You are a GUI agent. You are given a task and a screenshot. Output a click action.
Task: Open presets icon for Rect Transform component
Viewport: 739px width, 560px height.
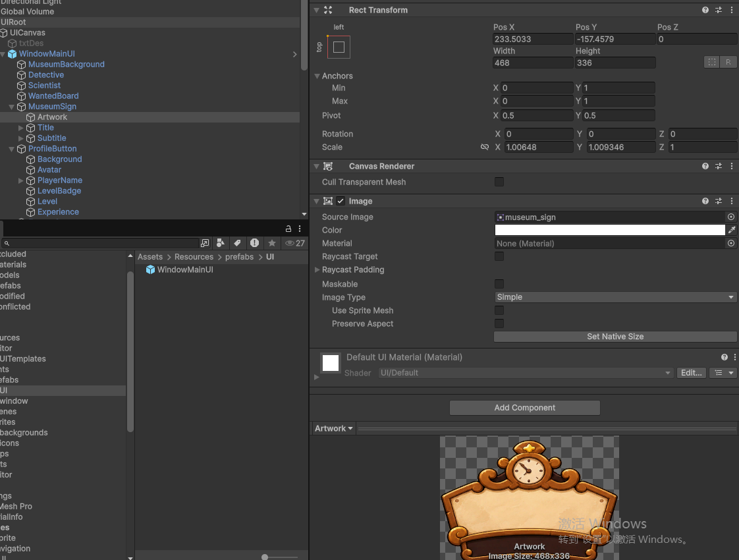coord(719,10)
